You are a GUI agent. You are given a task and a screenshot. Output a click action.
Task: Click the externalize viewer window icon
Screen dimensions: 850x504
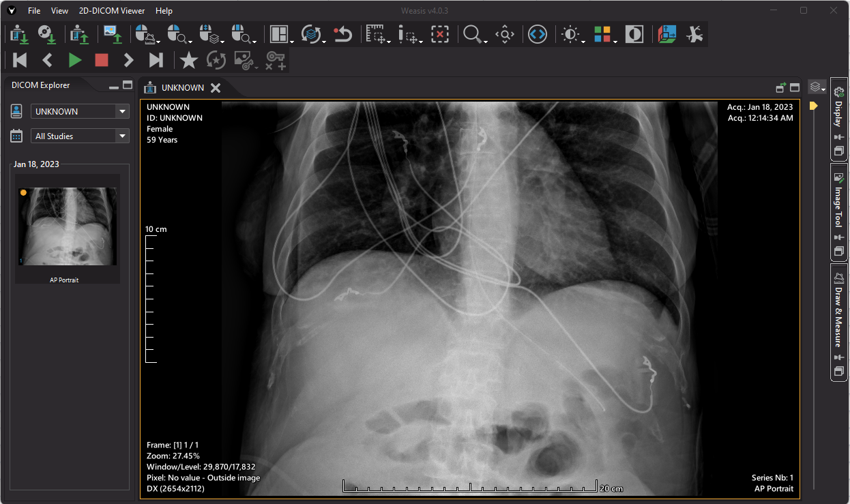[x=782, y=87]
